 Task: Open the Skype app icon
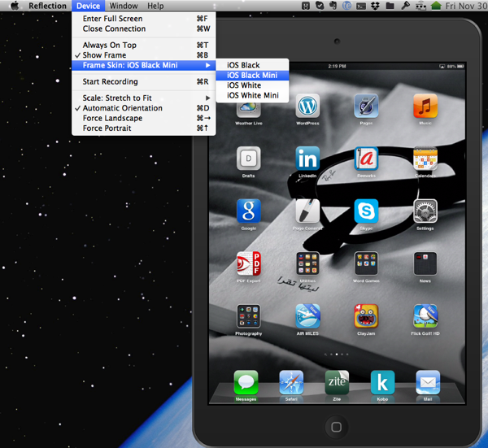pos(366,211)
